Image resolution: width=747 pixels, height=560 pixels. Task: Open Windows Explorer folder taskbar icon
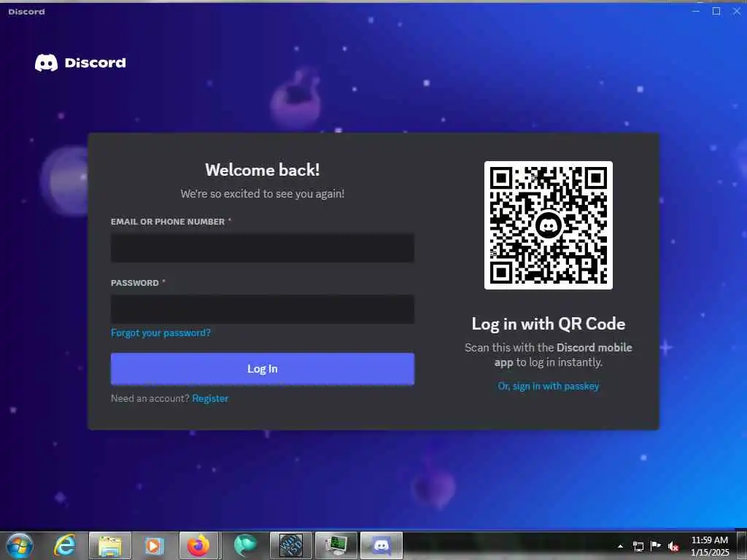[109, 545]
